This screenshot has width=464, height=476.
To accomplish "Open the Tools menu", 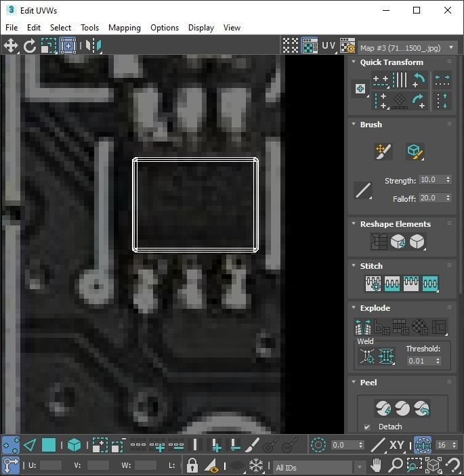I will point(89,28).
